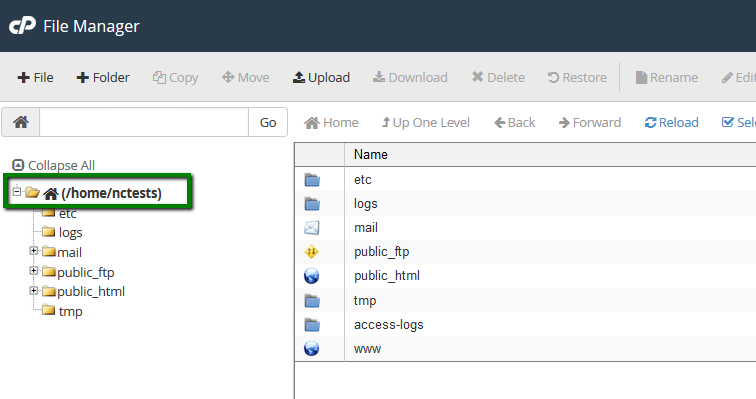Viewport: 756px width, 399px height.
Task: Expand the public_html tree node
Action: pos(33,291)
